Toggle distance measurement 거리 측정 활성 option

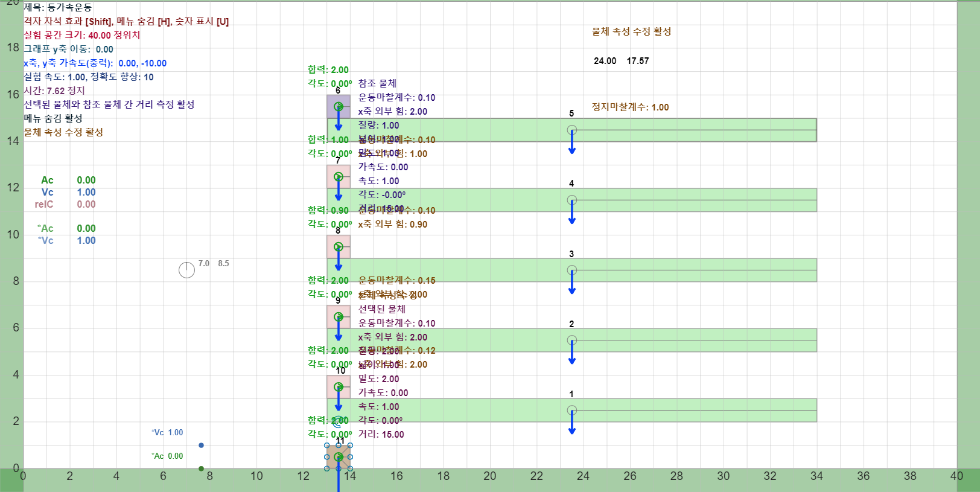point(109,104)
